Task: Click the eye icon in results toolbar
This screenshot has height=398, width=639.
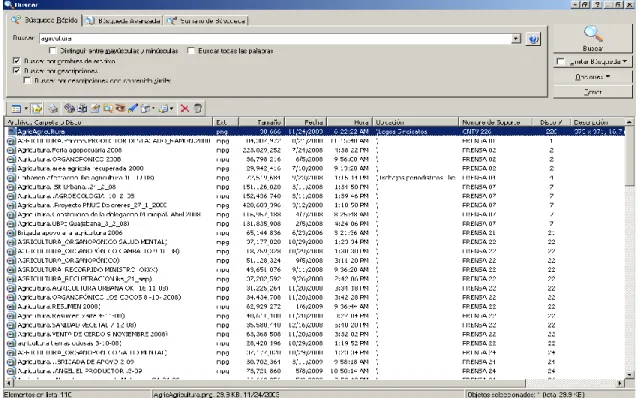Action: coord(120,108)
